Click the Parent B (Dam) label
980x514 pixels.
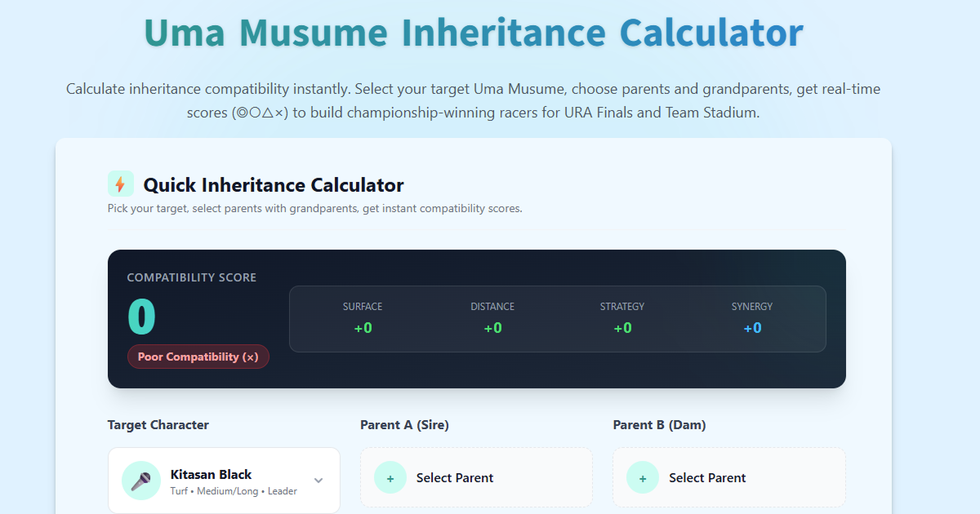(659, 425)
